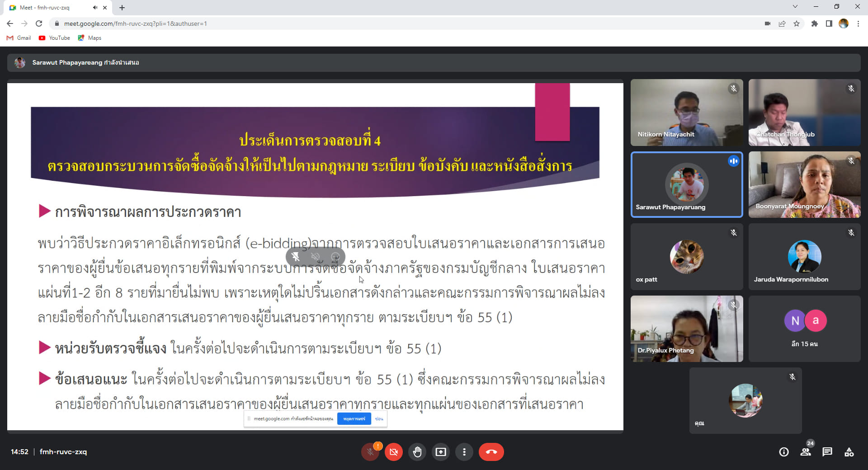Click muted mic icon on Jaruda tile
This screenshot has width=868, height=470.
[851, 233]
